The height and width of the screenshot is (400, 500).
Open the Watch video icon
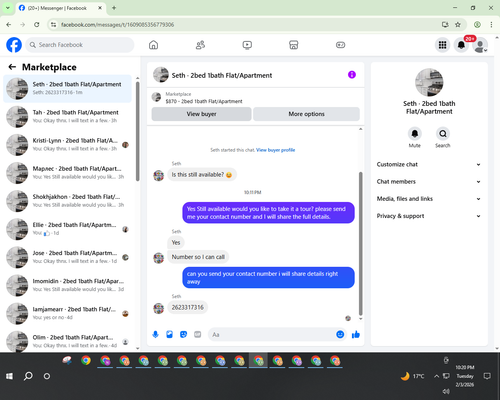(247, 45)
